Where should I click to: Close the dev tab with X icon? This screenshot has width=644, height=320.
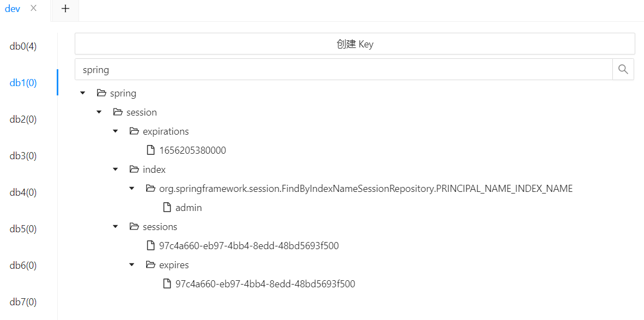(34, 8)
